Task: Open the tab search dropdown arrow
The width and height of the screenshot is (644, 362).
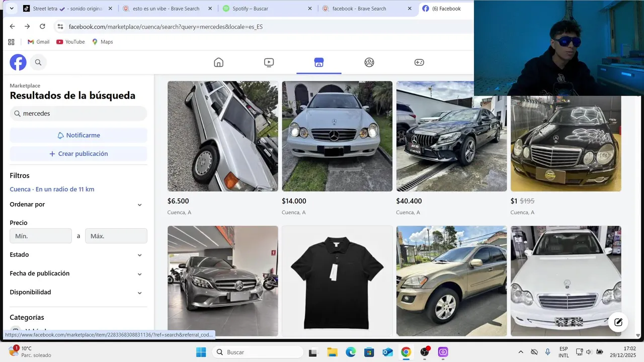Action: [x=11, y=9]
